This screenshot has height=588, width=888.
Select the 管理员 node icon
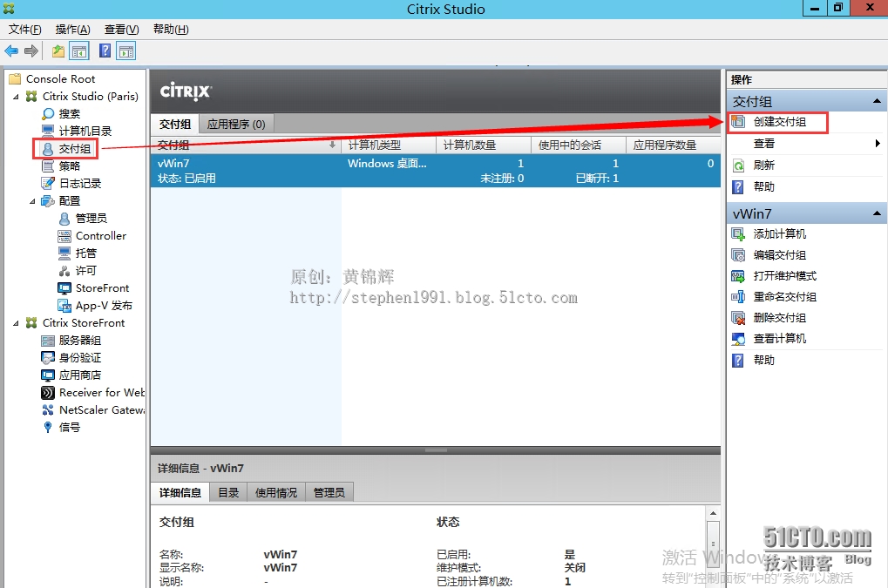tap(64, 219)
